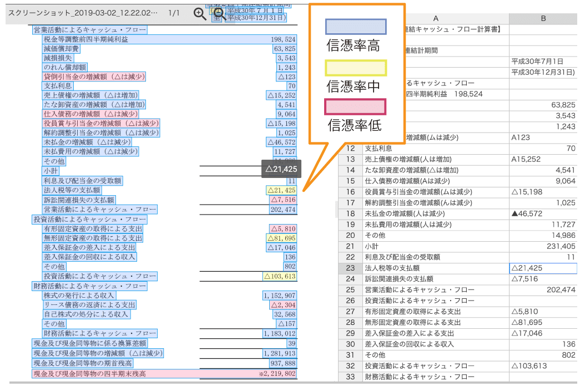The height and width of the screenshot is (392, 585).
Task: Click the pink △2,304 value in the OCR preview
Action: click(x=283, y=305)
